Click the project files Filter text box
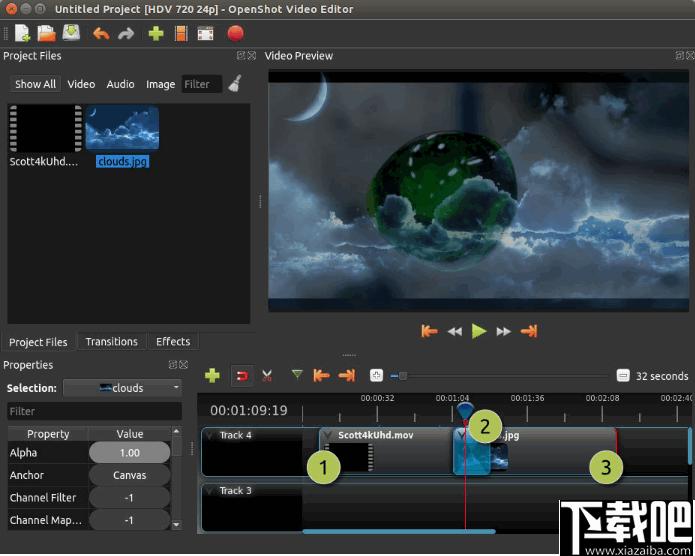This screenshot has width=695, height=556. [202, 84]
